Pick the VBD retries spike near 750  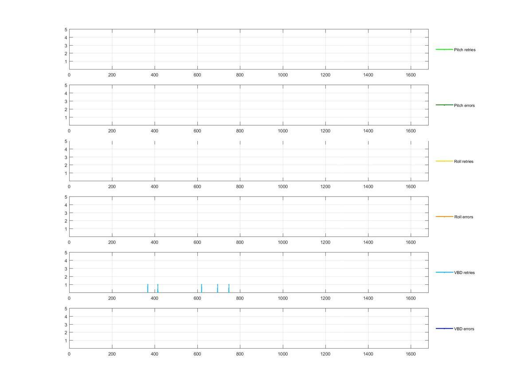point(229,288)
